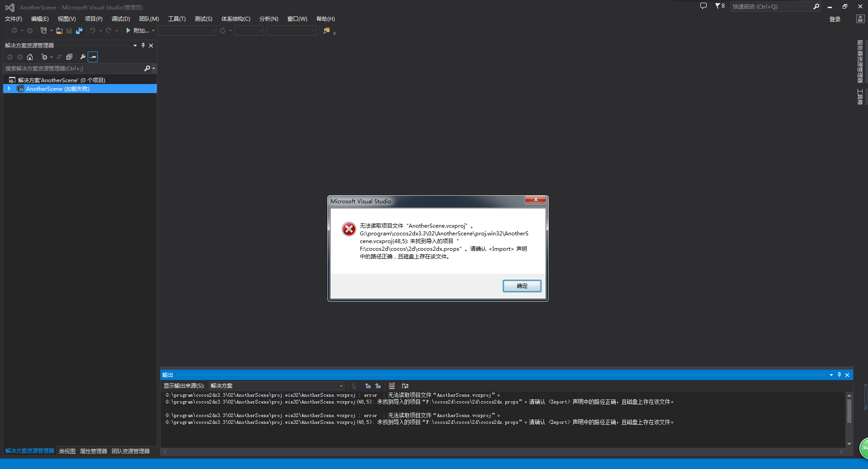Image resolution: width=868 pixels, height=469 pixels.
Task: Click the Find in Files toolbar icon
Action: (326, 31)
